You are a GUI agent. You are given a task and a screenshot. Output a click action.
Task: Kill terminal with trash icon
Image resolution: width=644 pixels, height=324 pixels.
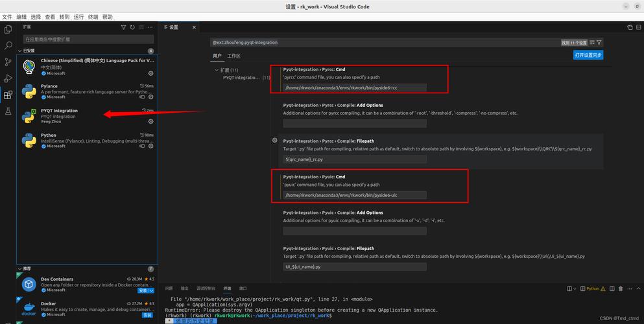[621, 289]
